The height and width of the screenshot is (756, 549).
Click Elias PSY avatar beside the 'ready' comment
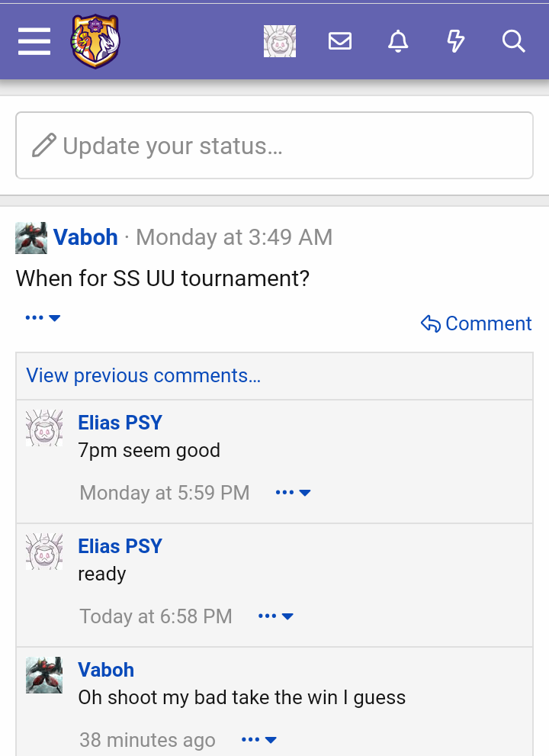pyautogui.click(x=44, y=552)
